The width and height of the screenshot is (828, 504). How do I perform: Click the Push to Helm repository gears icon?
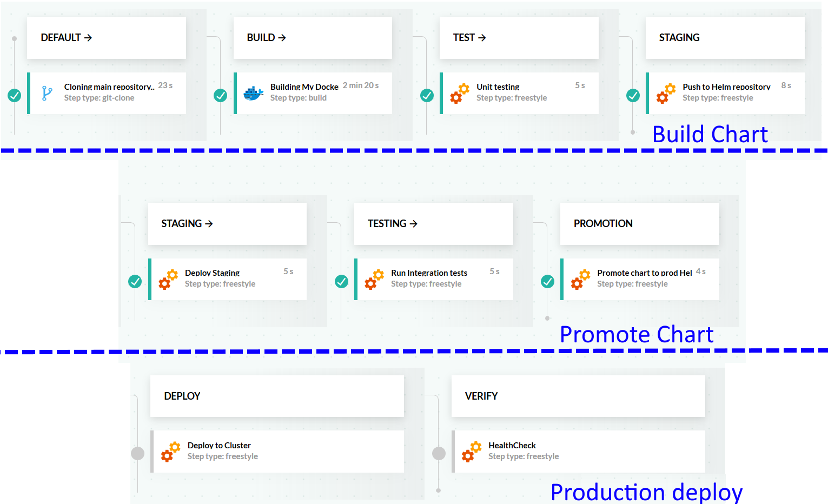[x=666, y=93]
